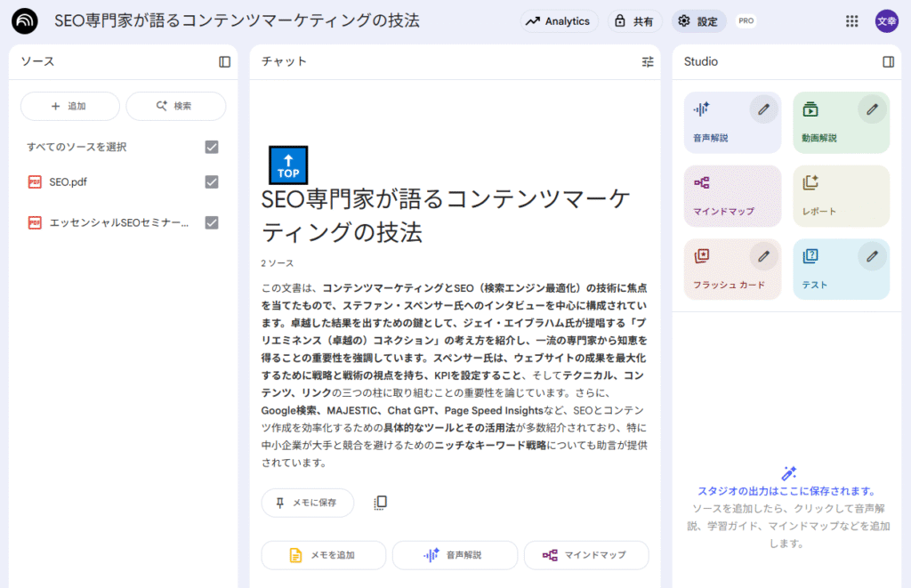Open the user account avatar menu

pyautogui.click(x=886, y=21)
